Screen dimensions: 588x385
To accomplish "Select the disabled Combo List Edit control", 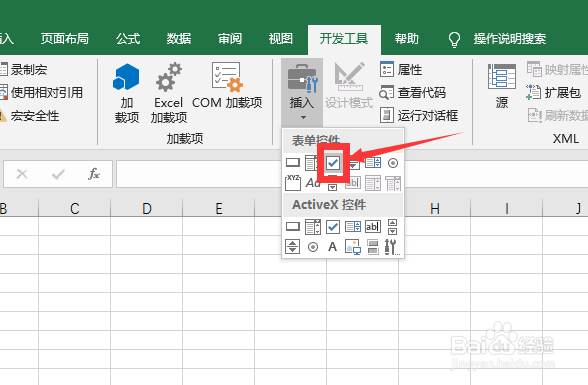I will (373, 183).
